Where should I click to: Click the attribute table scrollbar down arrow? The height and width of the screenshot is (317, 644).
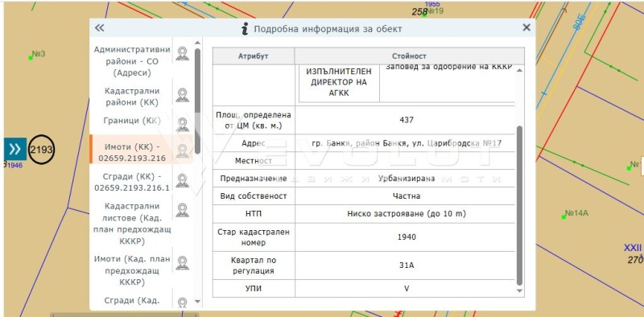[519, 290]
